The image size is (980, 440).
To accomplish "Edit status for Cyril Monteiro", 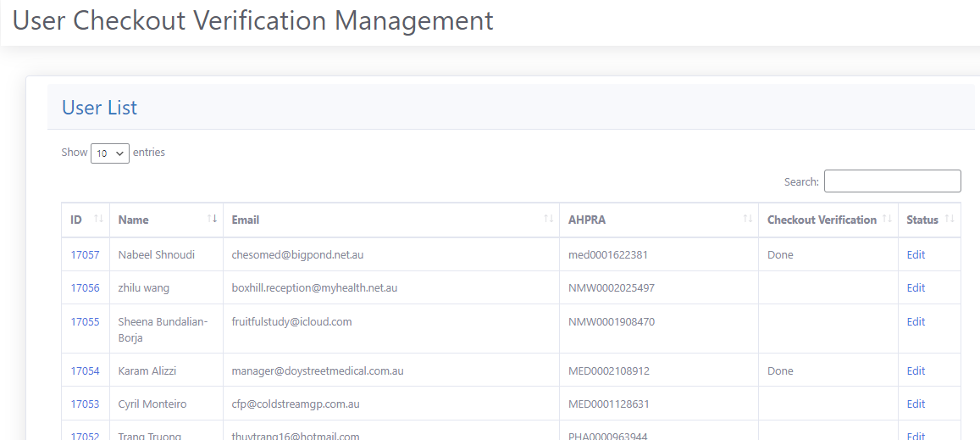I will pos(916,404).
